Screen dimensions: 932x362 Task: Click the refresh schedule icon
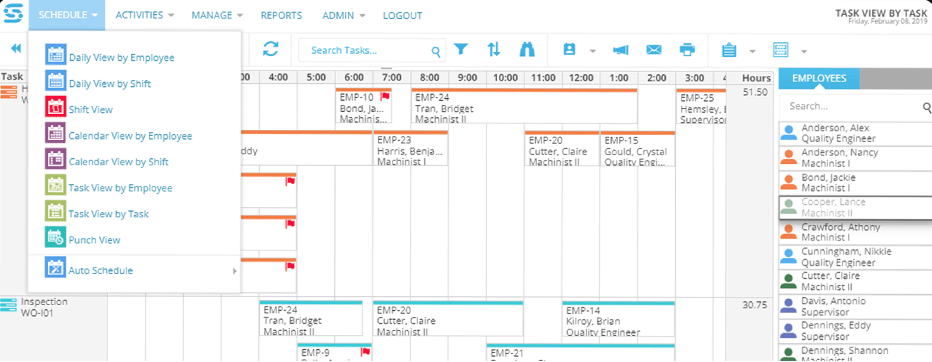[270, 49]
